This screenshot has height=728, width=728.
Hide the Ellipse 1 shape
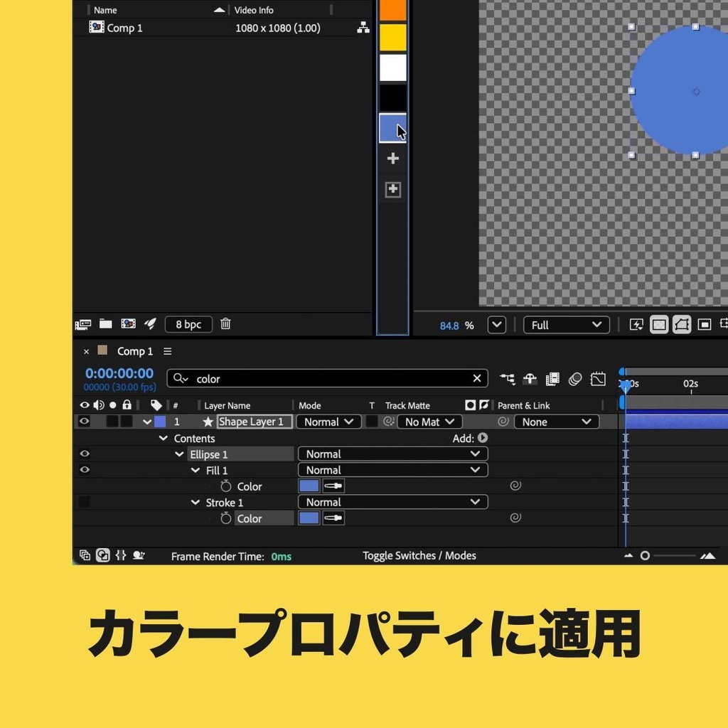click(x=85, y=454)
